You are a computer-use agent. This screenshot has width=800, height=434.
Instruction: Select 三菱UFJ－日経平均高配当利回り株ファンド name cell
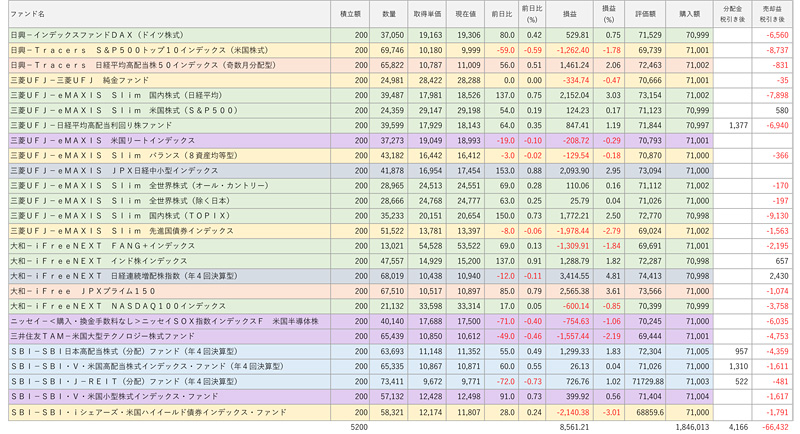(91, 125)
